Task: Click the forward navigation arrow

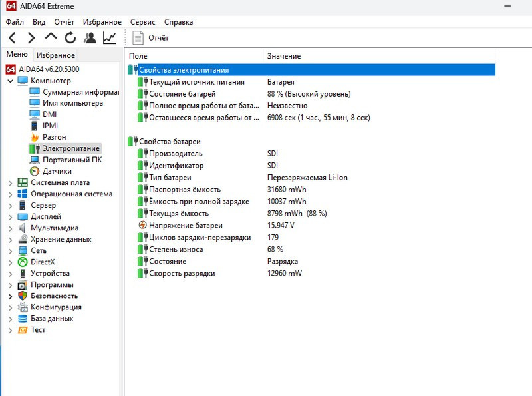Action: point(31,38)
